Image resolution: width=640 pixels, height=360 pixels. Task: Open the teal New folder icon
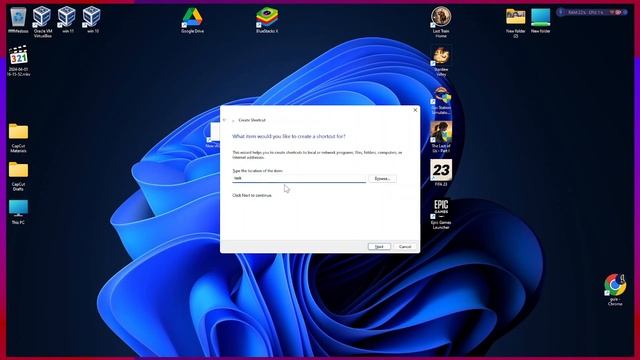coord(540,20)
